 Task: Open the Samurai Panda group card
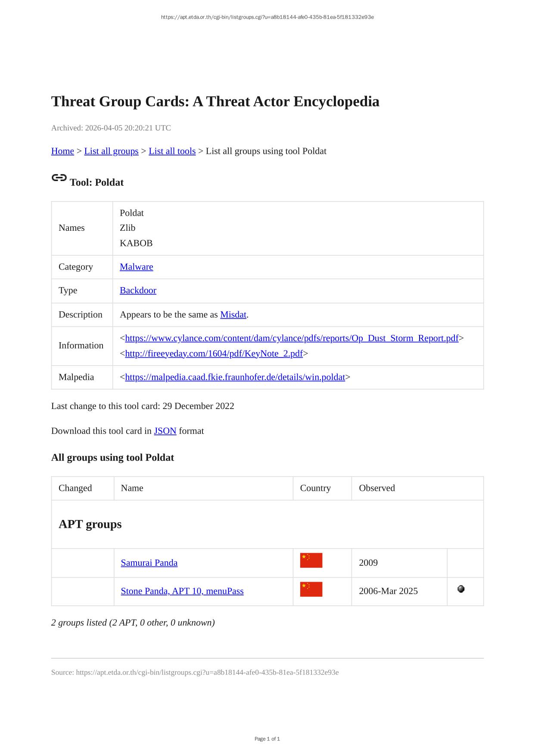[x=149, y=563]
